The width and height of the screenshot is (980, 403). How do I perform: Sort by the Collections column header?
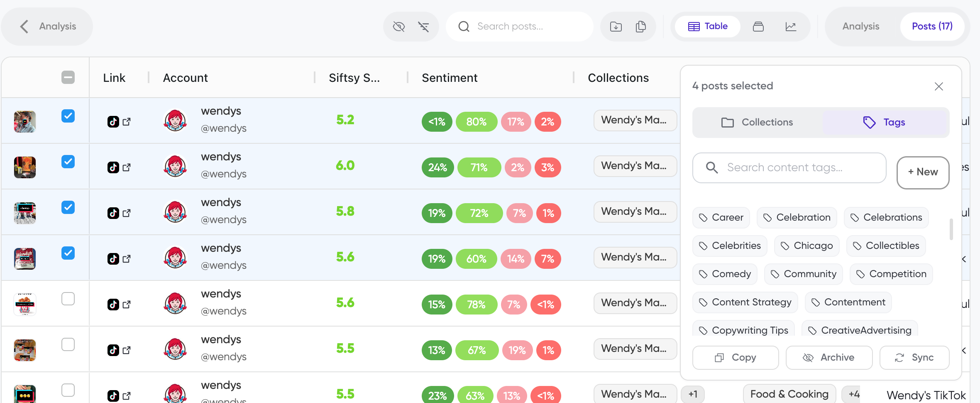[x=618, y=78]
